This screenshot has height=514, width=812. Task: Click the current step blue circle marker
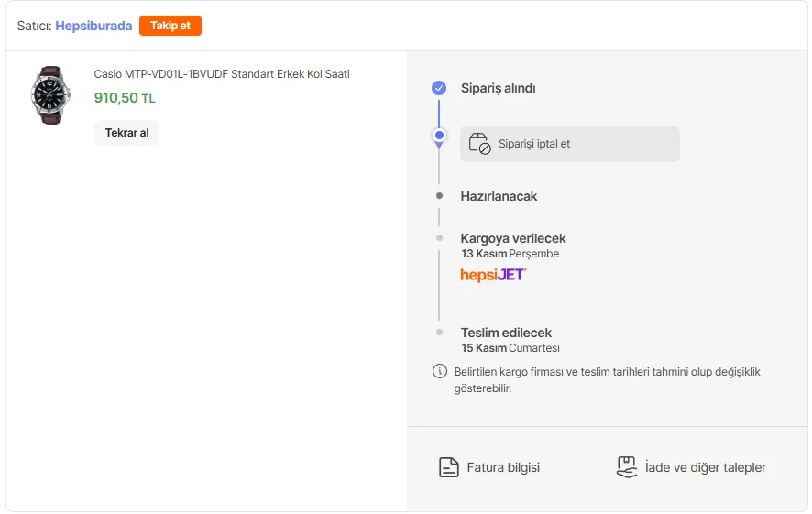[x=439, y=136]
